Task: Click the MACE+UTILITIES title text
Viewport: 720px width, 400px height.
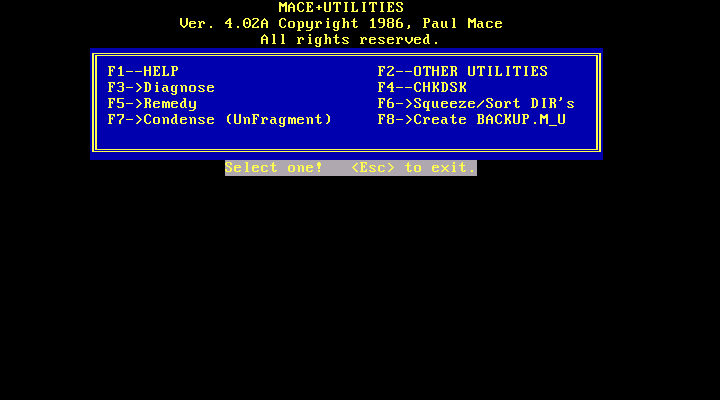Action: point(341,7)
